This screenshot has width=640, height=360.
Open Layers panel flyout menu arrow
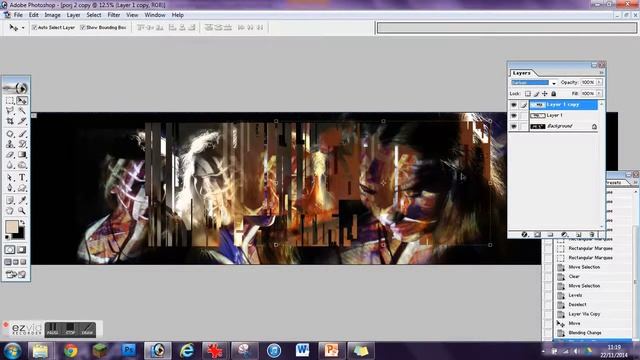(601, 73)
